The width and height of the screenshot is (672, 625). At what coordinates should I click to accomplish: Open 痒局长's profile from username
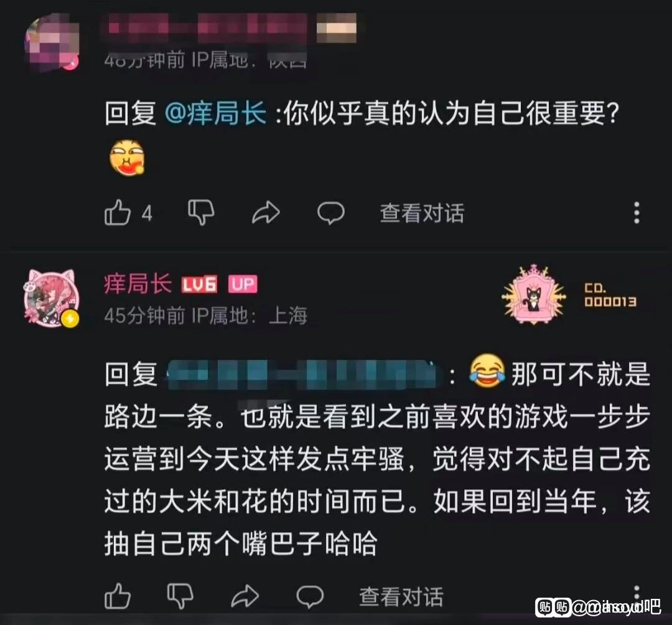coord(138,284)
